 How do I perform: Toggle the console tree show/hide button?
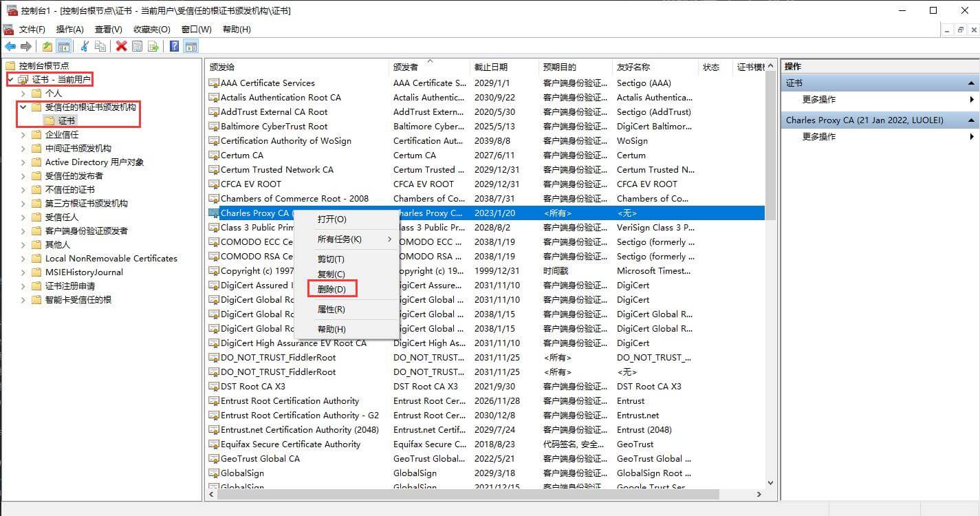63,46
